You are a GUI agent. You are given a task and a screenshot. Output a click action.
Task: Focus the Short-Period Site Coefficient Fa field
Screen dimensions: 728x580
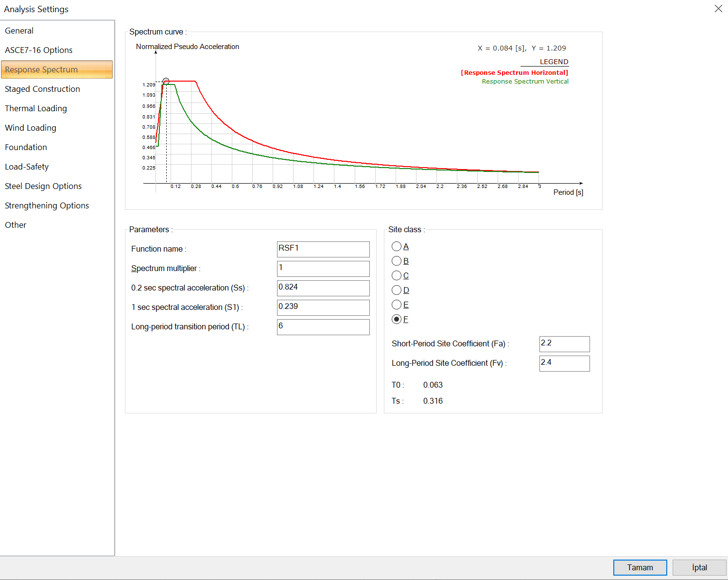[x=564, y=344]
